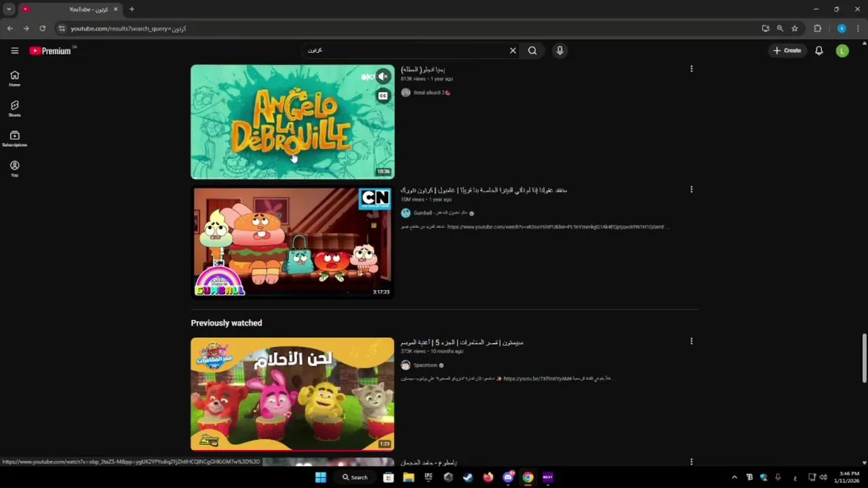Screen dimensions: 868x488
Task: Start voice search with microphone icon
Action: point(559,50)
